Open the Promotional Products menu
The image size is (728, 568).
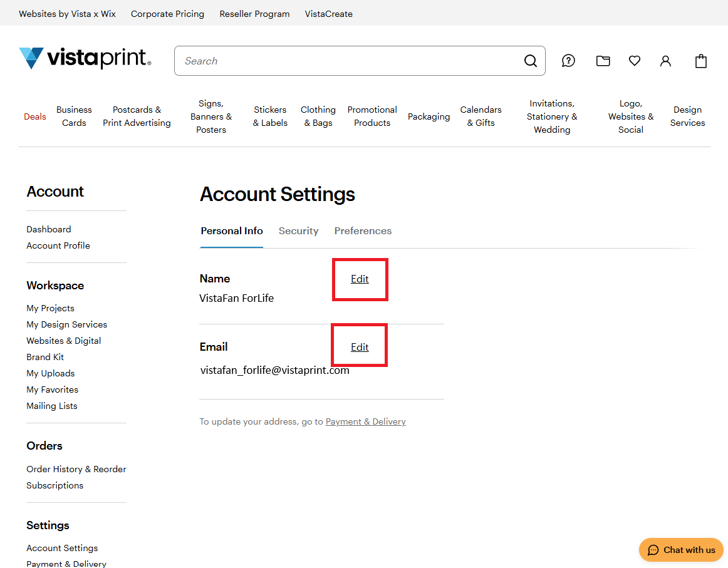[372, 116]
